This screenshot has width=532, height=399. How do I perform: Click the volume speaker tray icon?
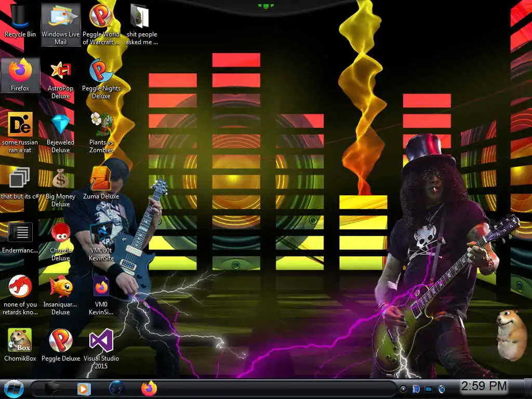point(442,389)
